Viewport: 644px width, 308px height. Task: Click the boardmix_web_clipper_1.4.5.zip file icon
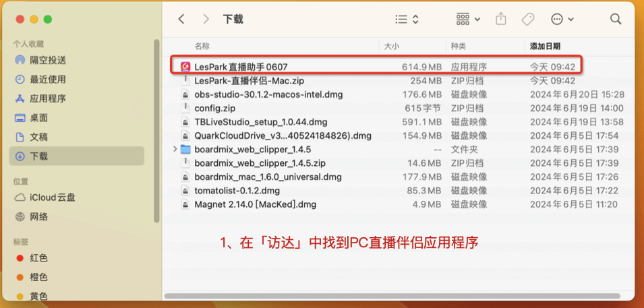click(186, 163)
